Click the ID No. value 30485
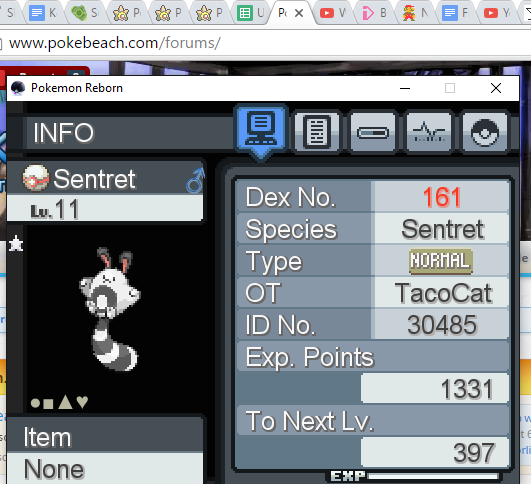The width and height of the screenshot is (531, 484). (442, 325)
